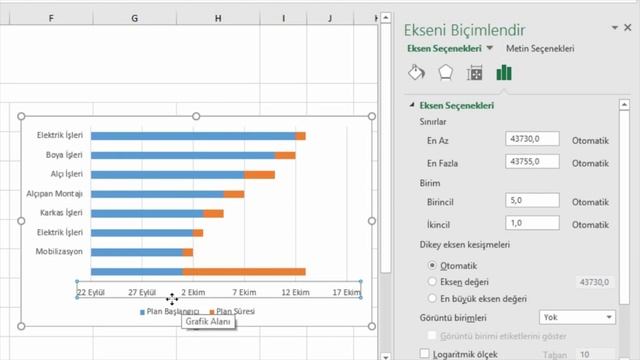640x360 pixels.
Task: Click the chart's right-middle sizing handle
Action: coord(372,221)
